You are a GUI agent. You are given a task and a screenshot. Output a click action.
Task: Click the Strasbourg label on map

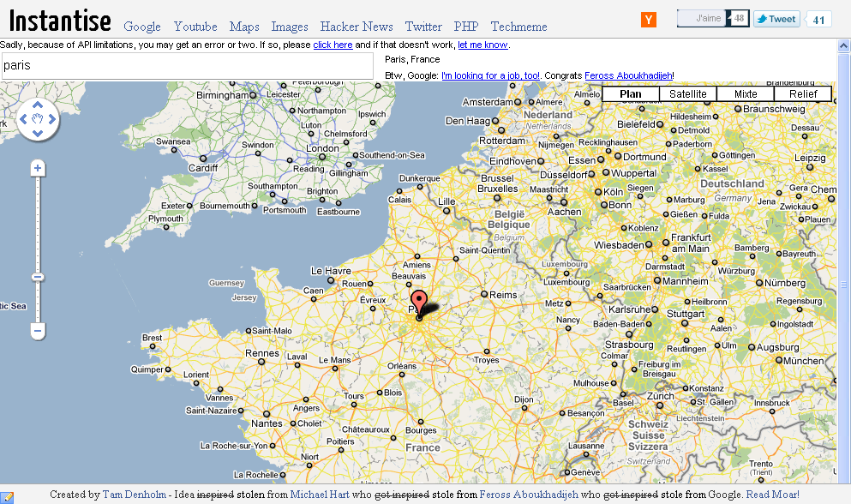pos(629,345)
